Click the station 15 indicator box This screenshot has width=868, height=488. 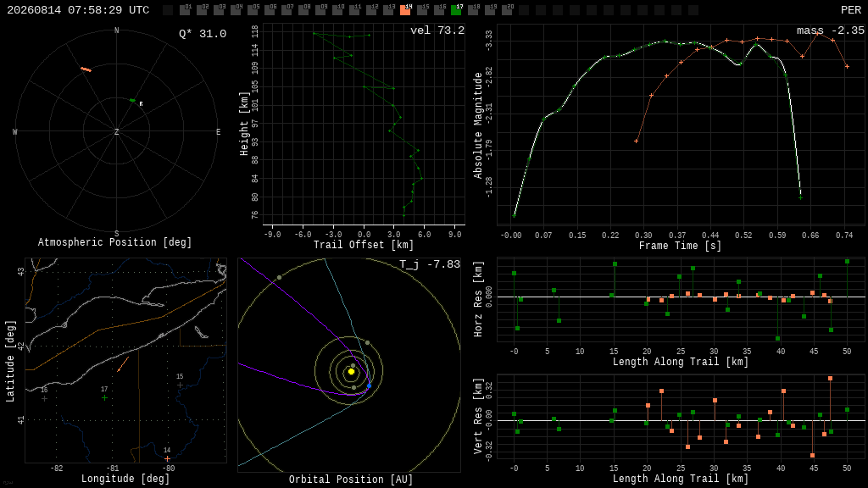coord(422,9)
